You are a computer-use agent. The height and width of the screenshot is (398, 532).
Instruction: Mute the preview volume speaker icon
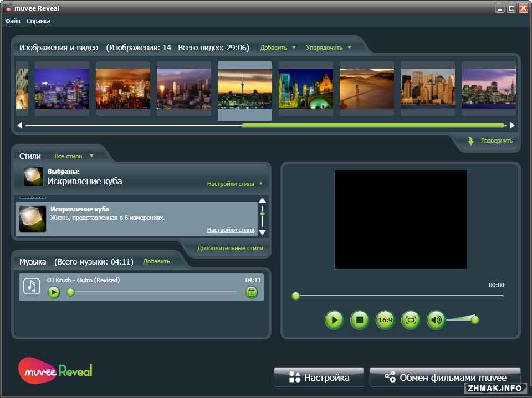pyautogui.click(x=436, y=320)
